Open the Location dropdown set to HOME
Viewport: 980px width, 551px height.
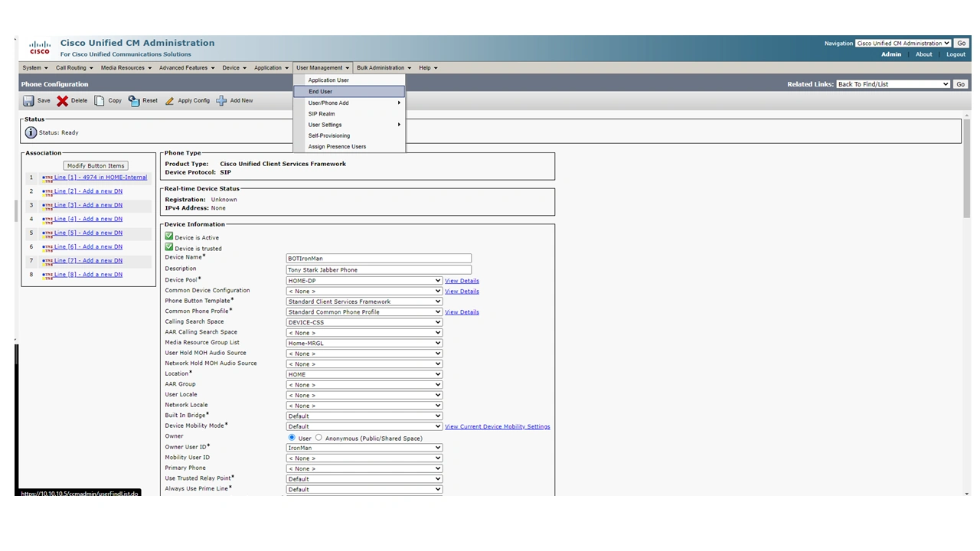pos(364,374)
